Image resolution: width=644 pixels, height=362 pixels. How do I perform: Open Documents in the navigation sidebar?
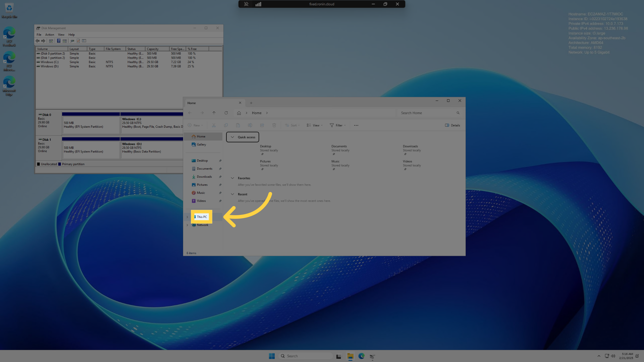204,169
